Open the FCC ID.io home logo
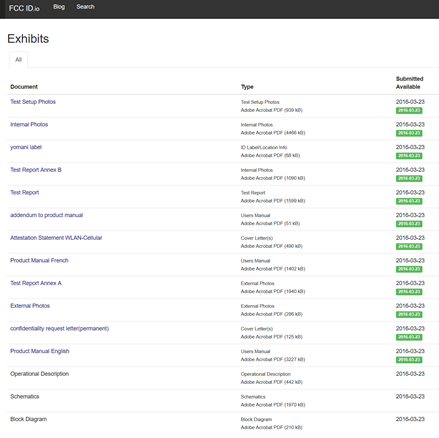Viewport: 439px width, 438px height. pos(24,8)
